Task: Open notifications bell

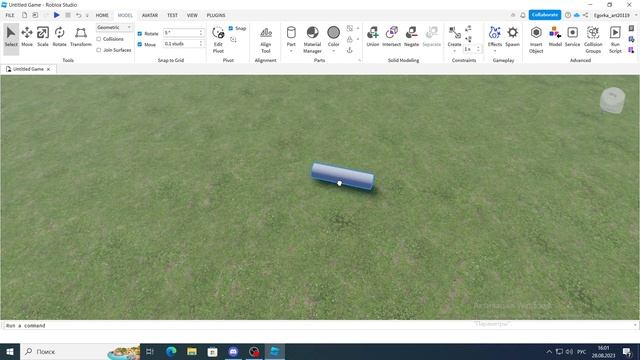Action: tap(523, 15)
